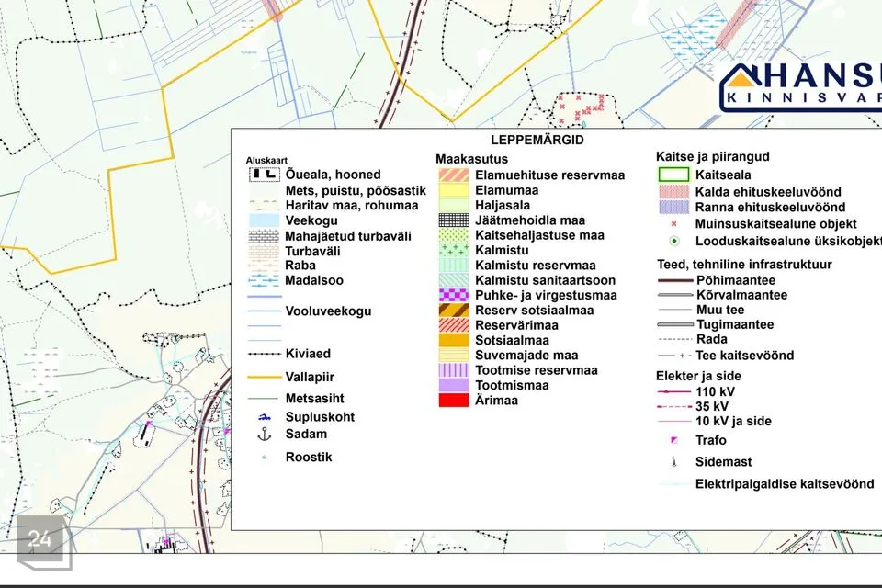Click the Supluskoht swimming symbol
The width and height of the screenshot is (882, 588).
[265, 417]
